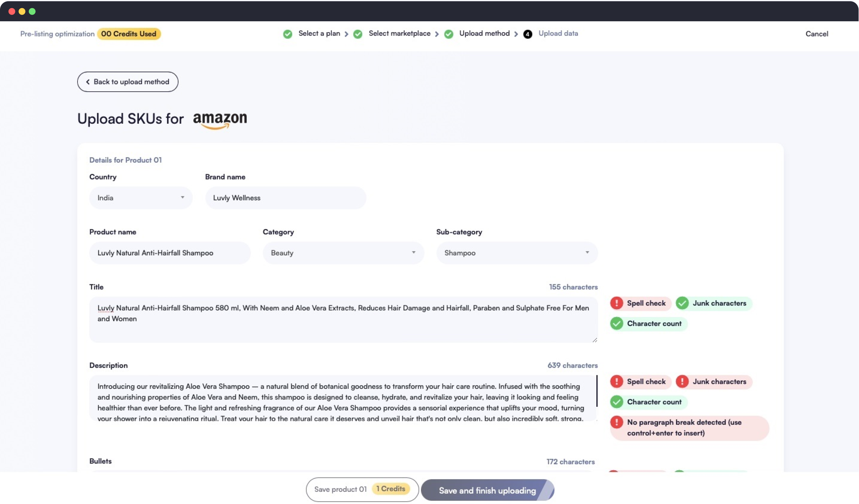
Task: Click the green check beside Upload method
Action: tap(449, 34)
